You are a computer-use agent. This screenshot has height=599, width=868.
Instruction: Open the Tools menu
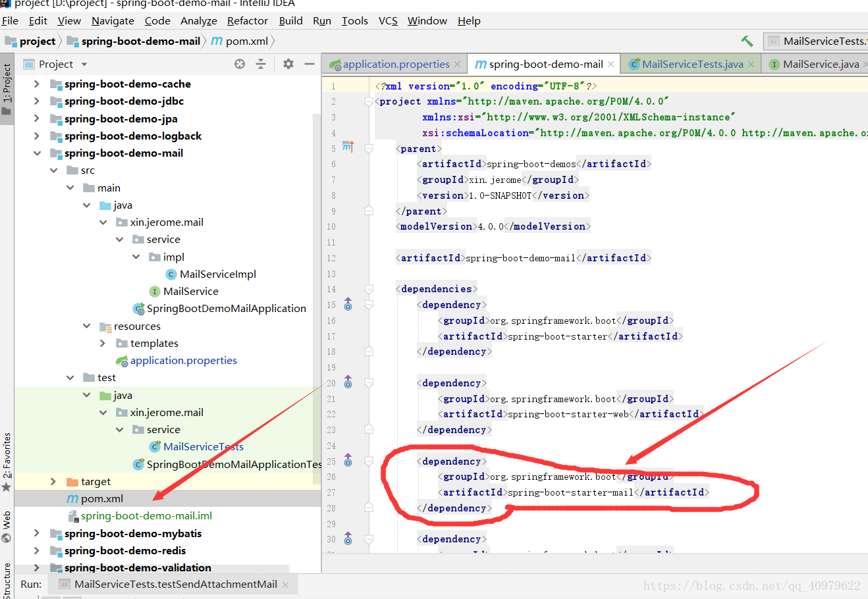(354, 21)
